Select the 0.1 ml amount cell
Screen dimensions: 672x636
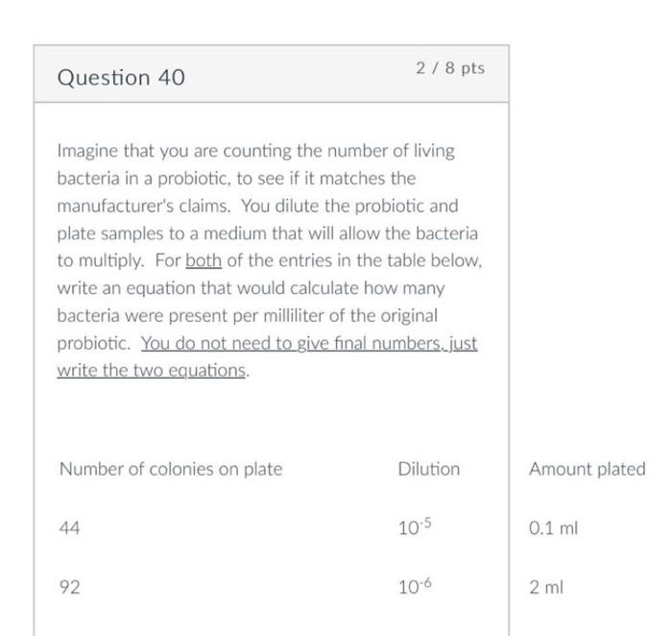click(553, 528)
